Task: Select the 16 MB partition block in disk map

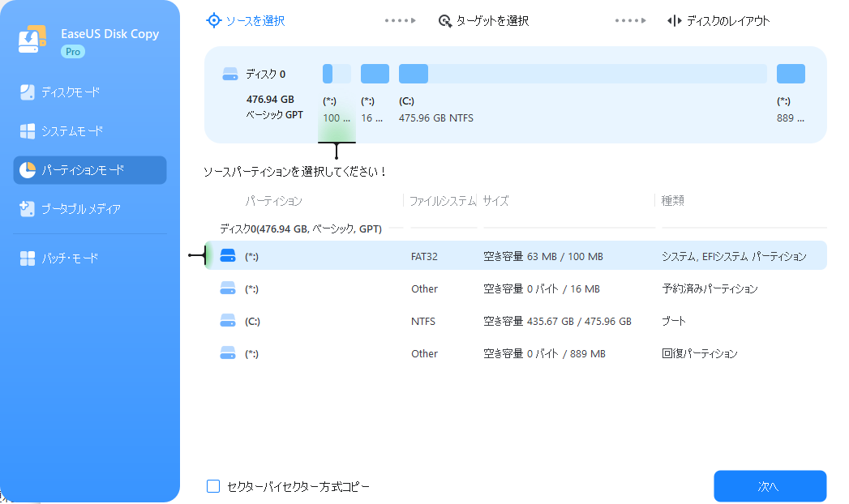Action: point(375,74)
